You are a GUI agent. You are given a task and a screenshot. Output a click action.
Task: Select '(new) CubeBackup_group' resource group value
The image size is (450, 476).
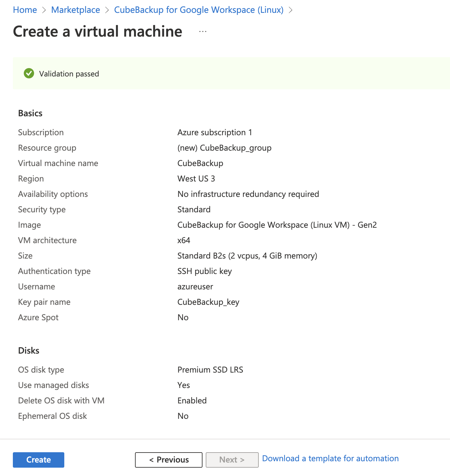click(x=224, y=148)
